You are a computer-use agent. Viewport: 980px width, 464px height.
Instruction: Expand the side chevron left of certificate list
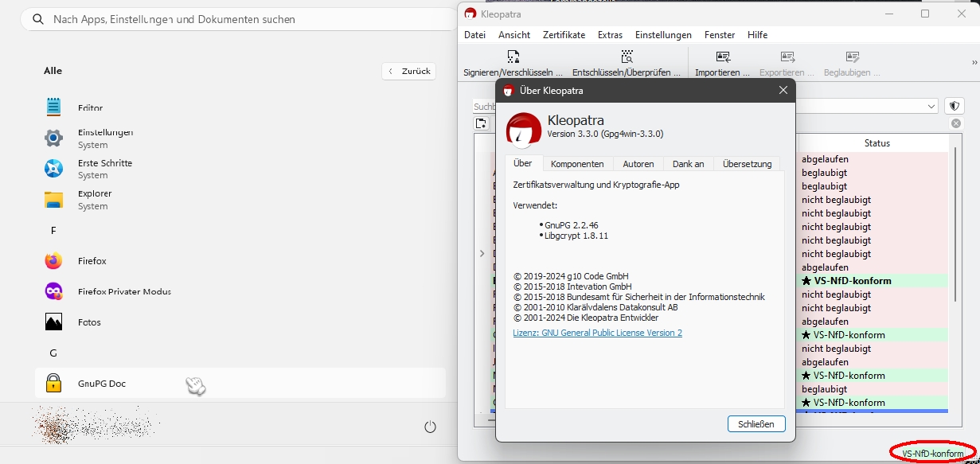482,253
